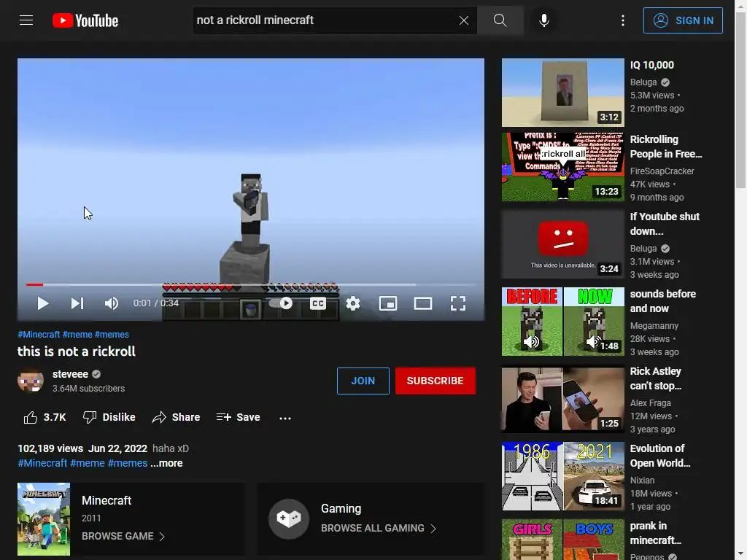
Task: Open prank in minecraft thumbnail
Action: pos(562,540)
